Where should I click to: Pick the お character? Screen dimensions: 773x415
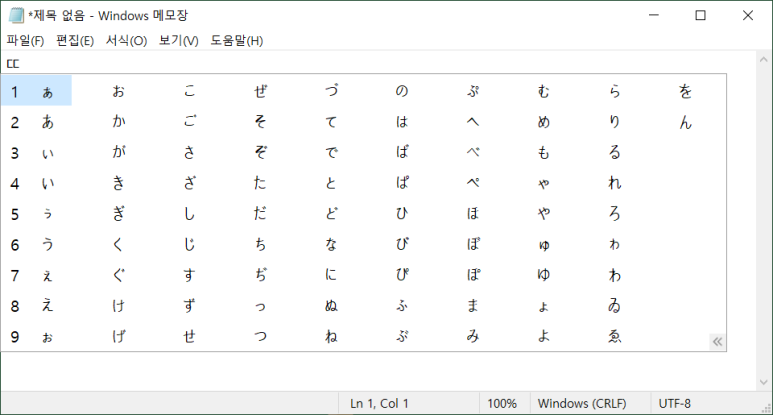tap(118, 91)
